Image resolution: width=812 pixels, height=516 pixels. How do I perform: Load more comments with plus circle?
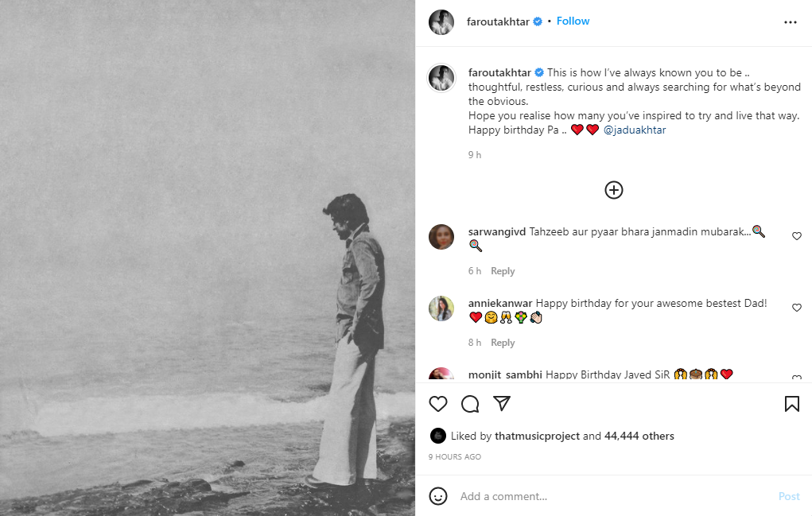coord(614,190)
